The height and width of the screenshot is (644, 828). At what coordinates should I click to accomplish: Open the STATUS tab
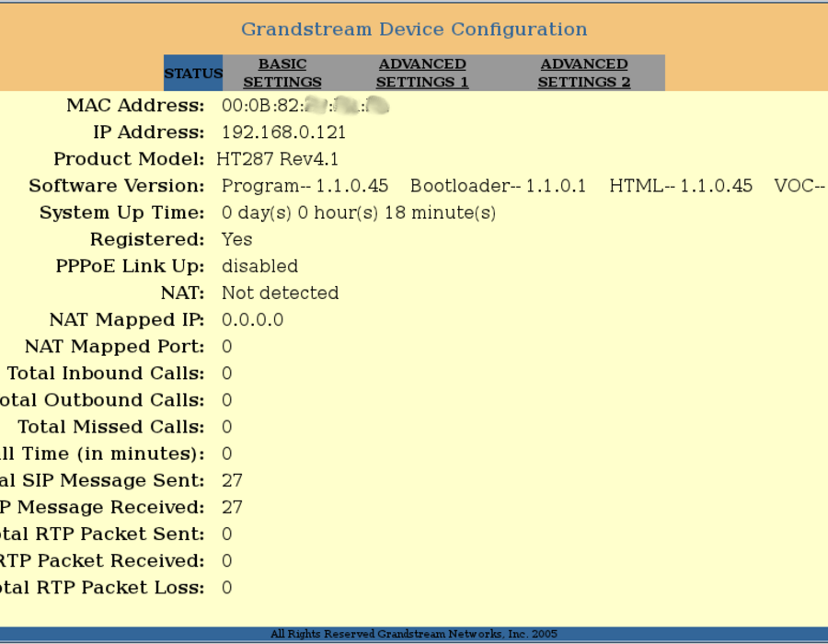(x=193, y=73)
